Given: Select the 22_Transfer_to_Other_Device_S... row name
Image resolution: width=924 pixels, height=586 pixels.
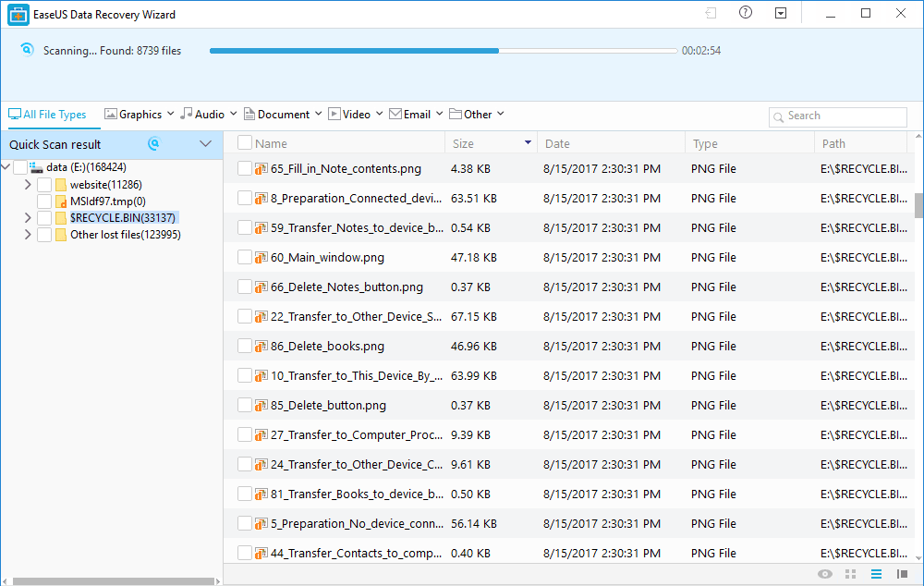Looking at the screenshot, I should click(x=356, y=317).
